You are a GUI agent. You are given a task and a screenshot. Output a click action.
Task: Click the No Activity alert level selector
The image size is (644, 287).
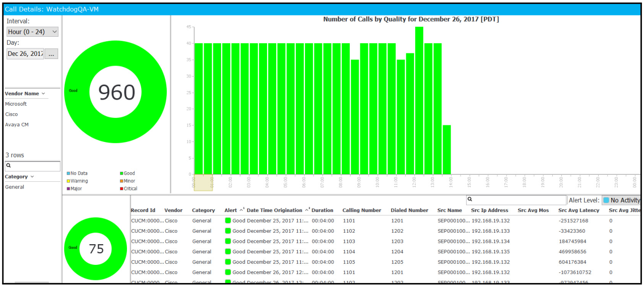[621, 200]
